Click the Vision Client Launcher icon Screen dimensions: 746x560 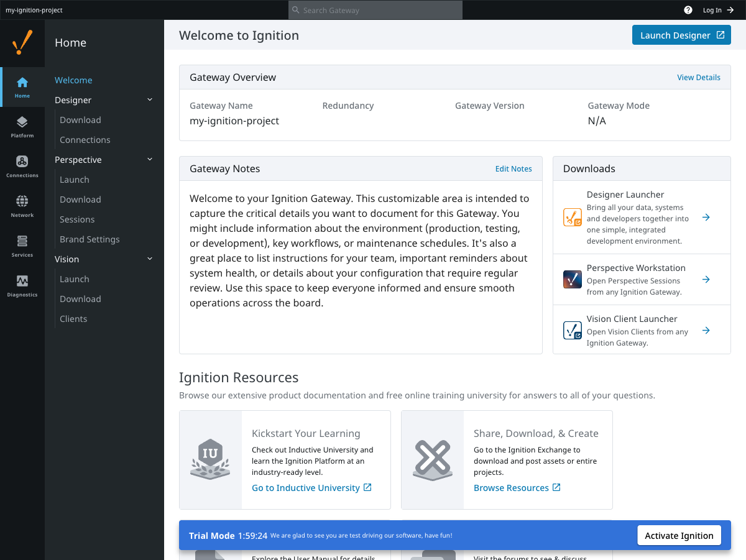click(573, 331)
